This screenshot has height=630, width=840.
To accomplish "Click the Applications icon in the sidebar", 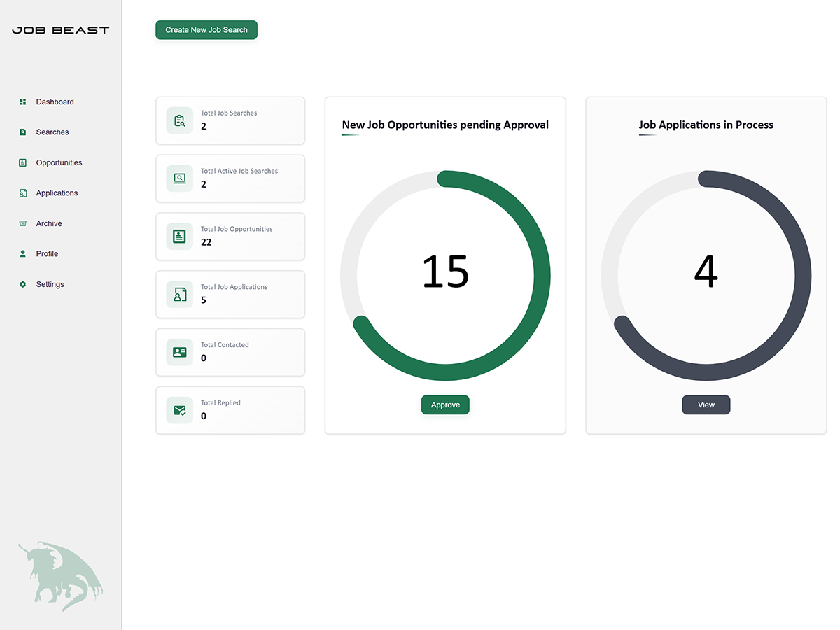I will [22, 192].
